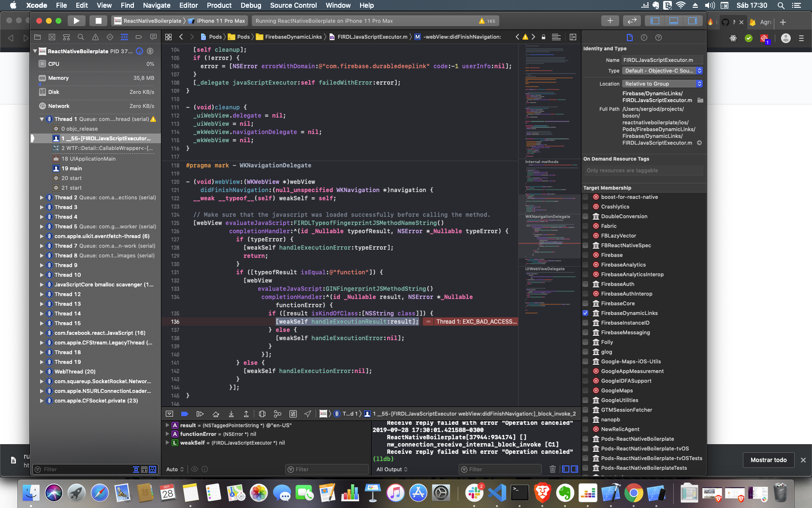The width and height of the screenshot is (812, 508).
Task: Open the Source Control menu
Action: point(293,5)
